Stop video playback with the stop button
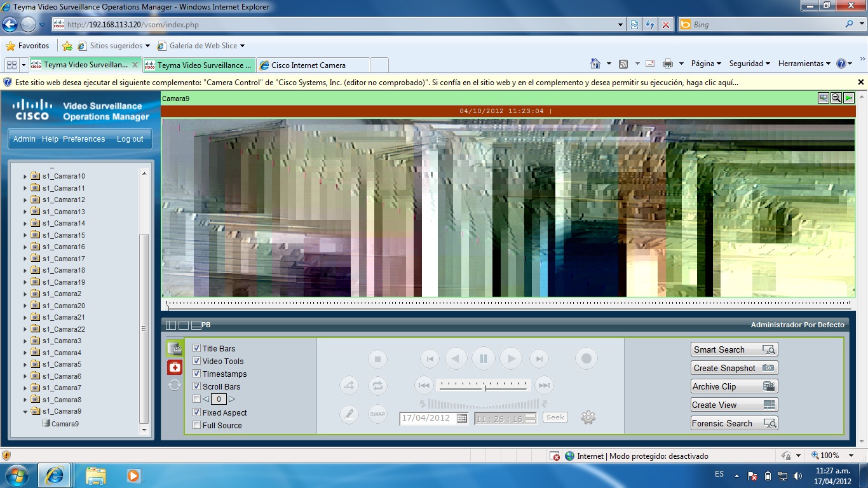868x488 pixels. [377, 359]
